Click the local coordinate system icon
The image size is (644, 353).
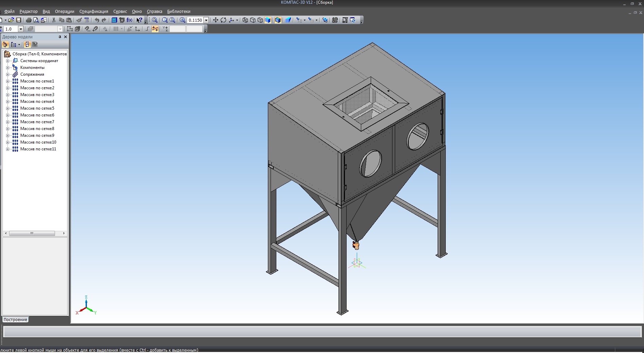137,29
